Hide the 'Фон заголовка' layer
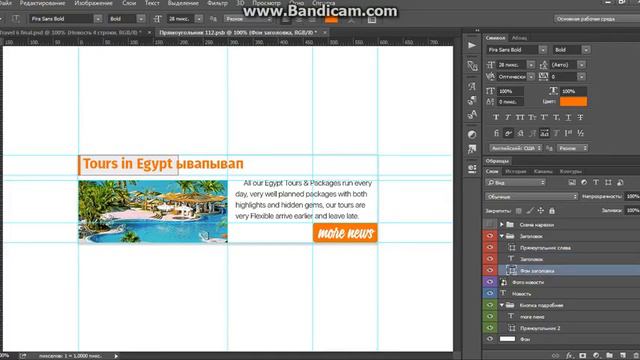 tap(490, 270)
